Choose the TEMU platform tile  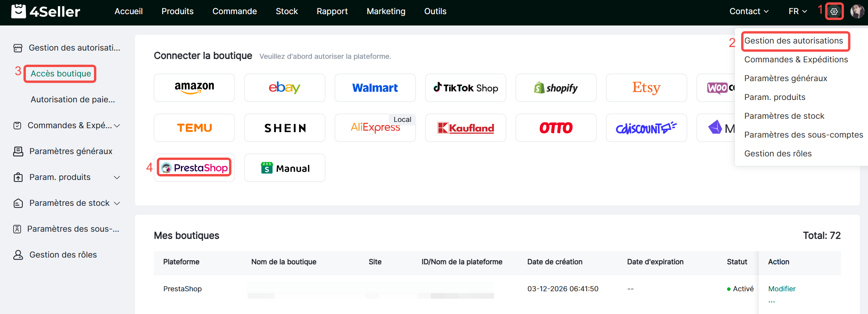[x=194, y=128]
